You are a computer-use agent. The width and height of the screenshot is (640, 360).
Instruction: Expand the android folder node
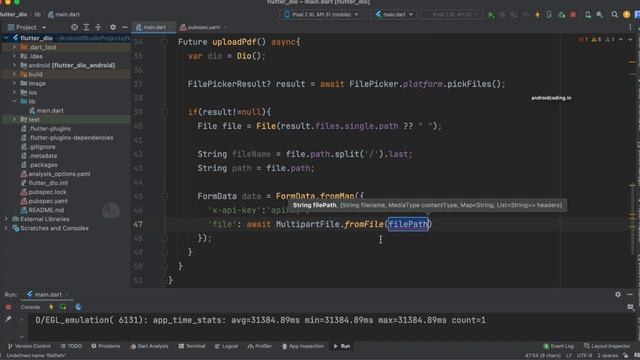coord(14,65)
